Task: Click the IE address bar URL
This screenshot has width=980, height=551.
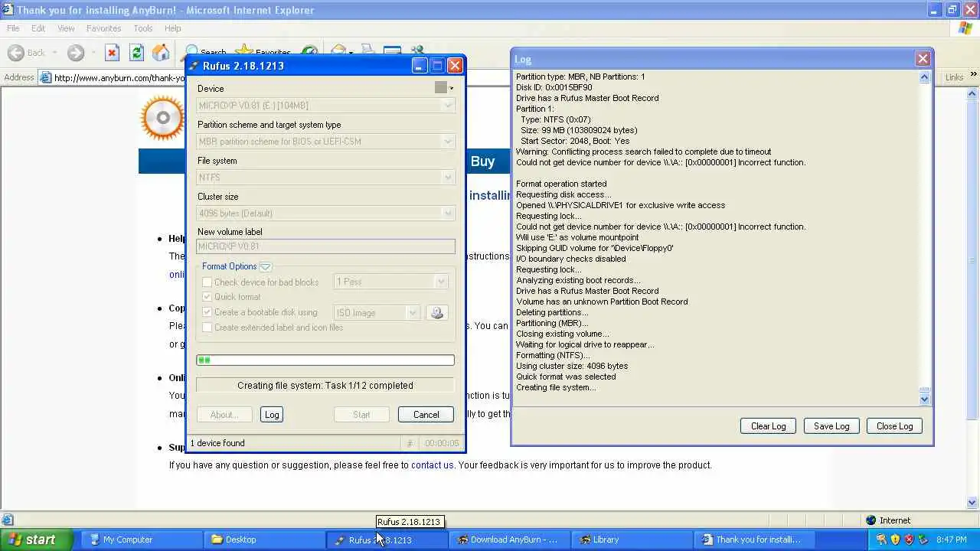Action: pyautogui.click(x=119, y=77)
